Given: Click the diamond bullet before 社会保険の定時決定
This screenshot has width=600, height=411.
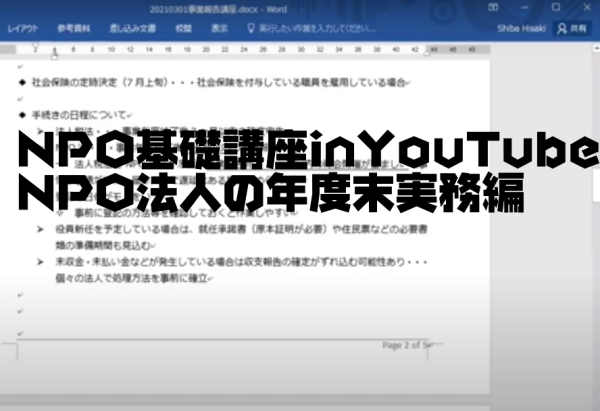Looking at the screenshot, I should [x=22, y=80].
